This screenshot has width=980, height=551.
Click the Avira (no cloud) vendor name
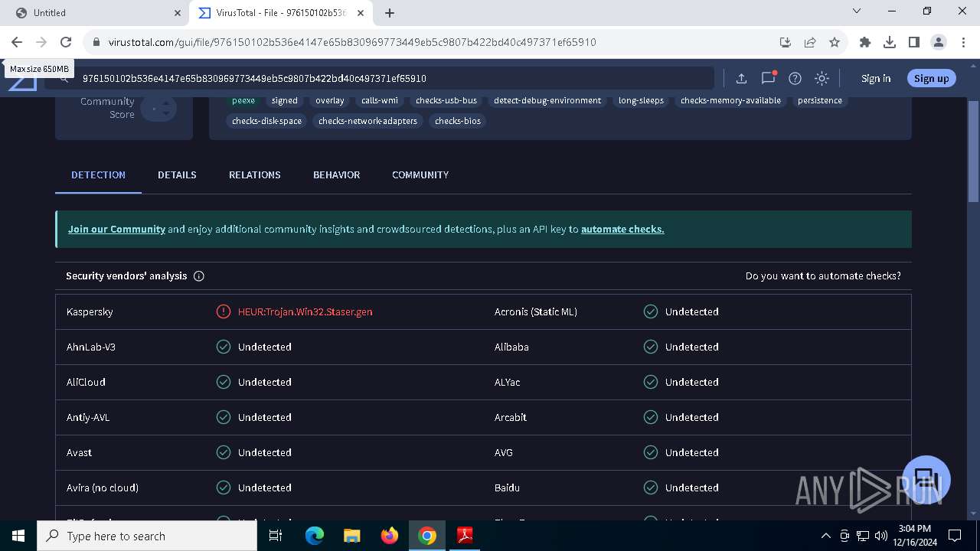pos(103,487)
